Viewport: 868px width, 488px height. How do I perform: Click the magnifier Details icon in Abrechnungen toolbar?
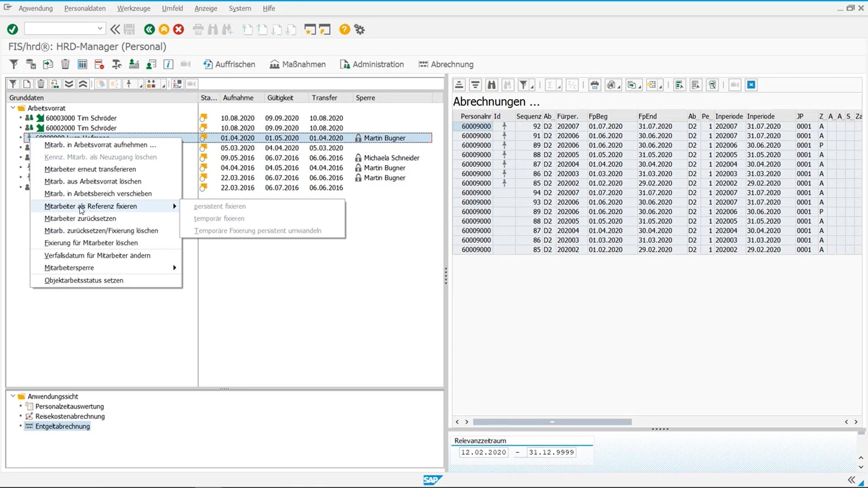tap(712, 85)
